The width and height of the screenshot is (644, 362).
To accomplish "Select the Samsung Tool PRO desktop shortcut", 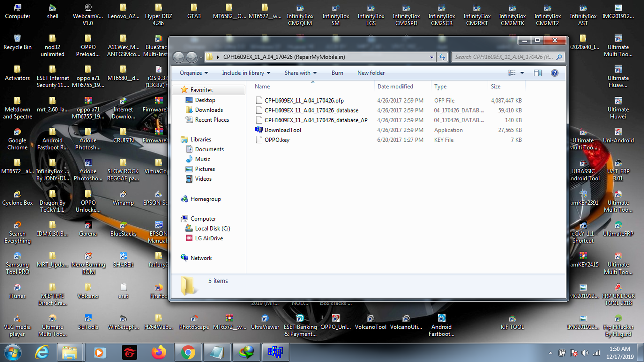I will pos(17,264).
